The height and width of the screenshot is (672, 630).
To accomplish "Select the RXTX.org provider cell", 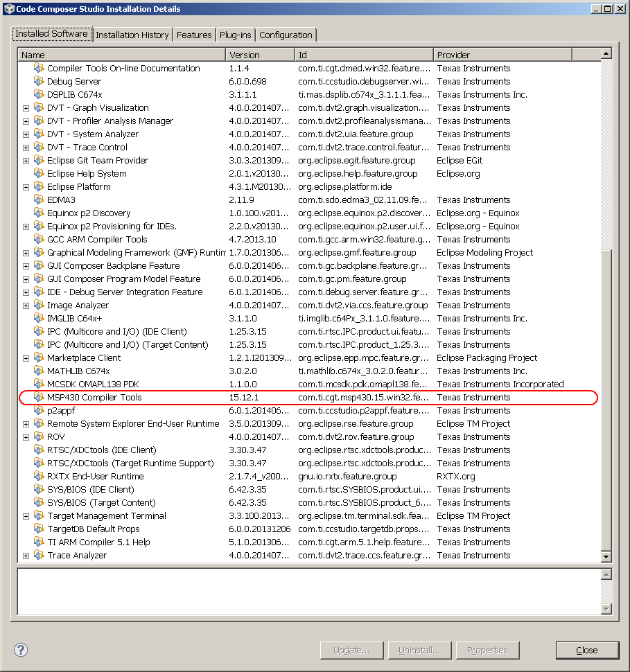I will point(455,476).
